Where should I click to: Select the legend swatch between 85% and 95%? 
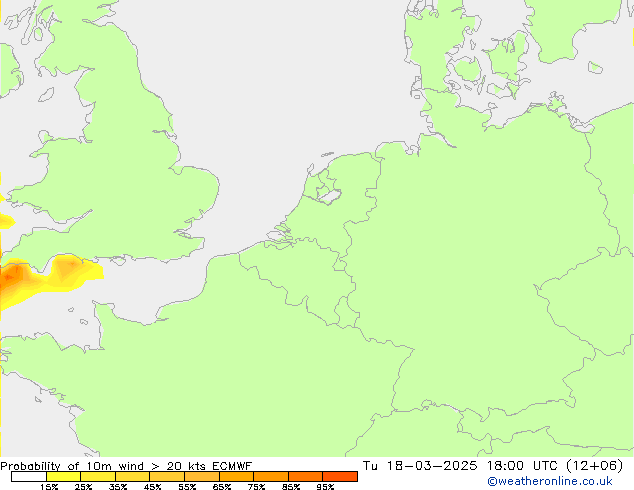coord(306,477)
